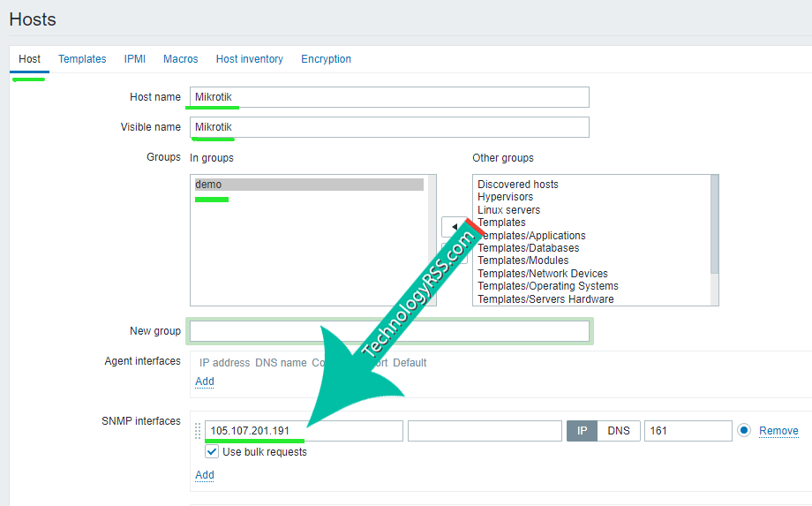Select Linux servers in Other groups
Image resolution: width=812 pixels, height=506 pixels.
click(508, 210)
